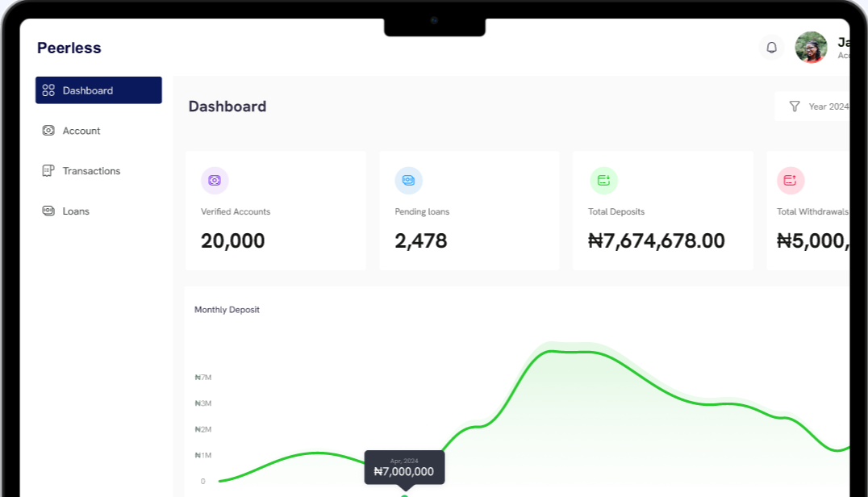Click the Apr 2024 ₦7,000,000 chart tooltip
This screenshot has height=497, width=868.
pyautogui.click(x=404, y=468)
